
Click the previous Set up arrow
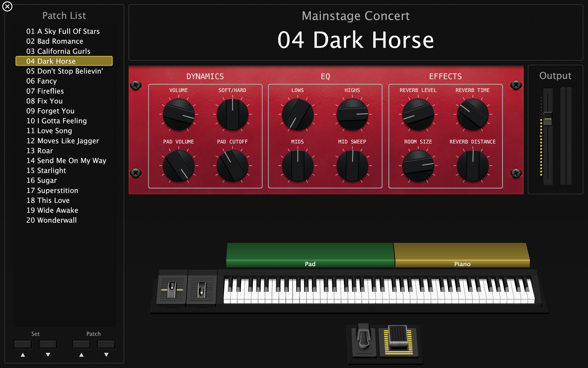(x=23, y=344)
